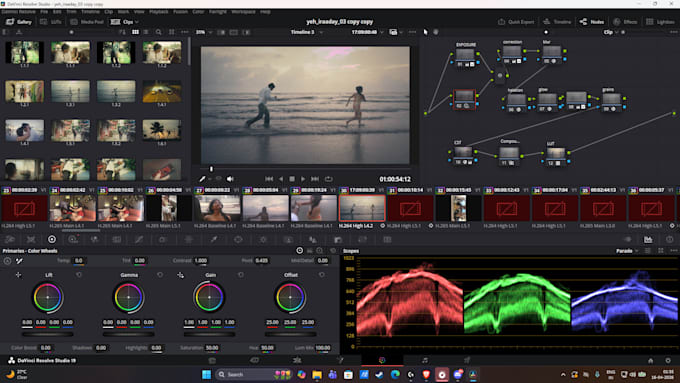Reset the Lift color wheel

(x=78, y=275)
